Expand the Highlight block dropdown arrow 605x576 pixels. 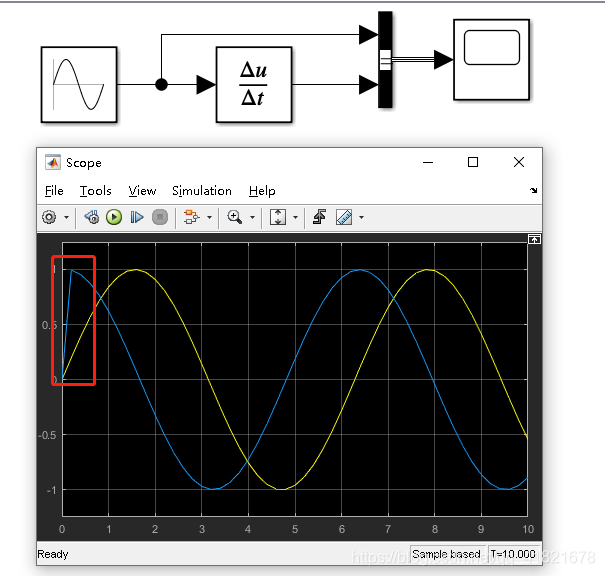(210, 218)
